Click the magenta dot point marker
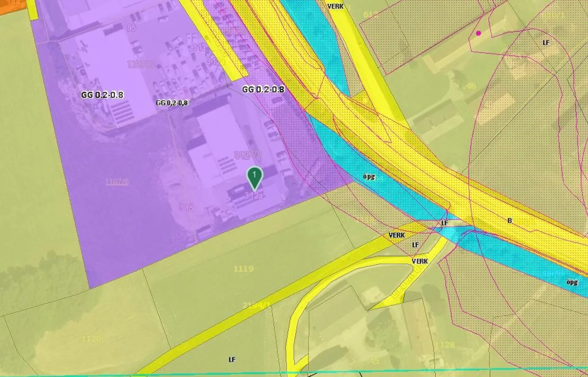This screenshot has width=588, height=377. coord(479,33)
